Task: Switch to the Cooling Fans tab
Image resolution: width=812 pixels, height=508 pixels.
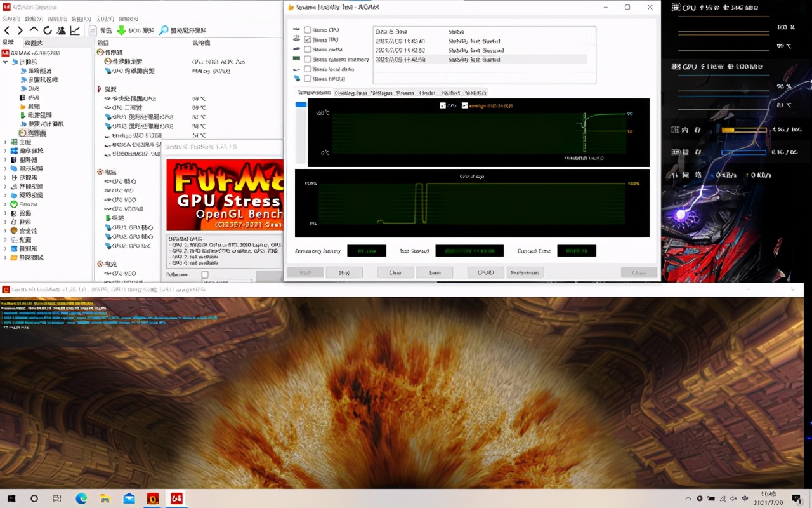Action: tap(351, 93)
